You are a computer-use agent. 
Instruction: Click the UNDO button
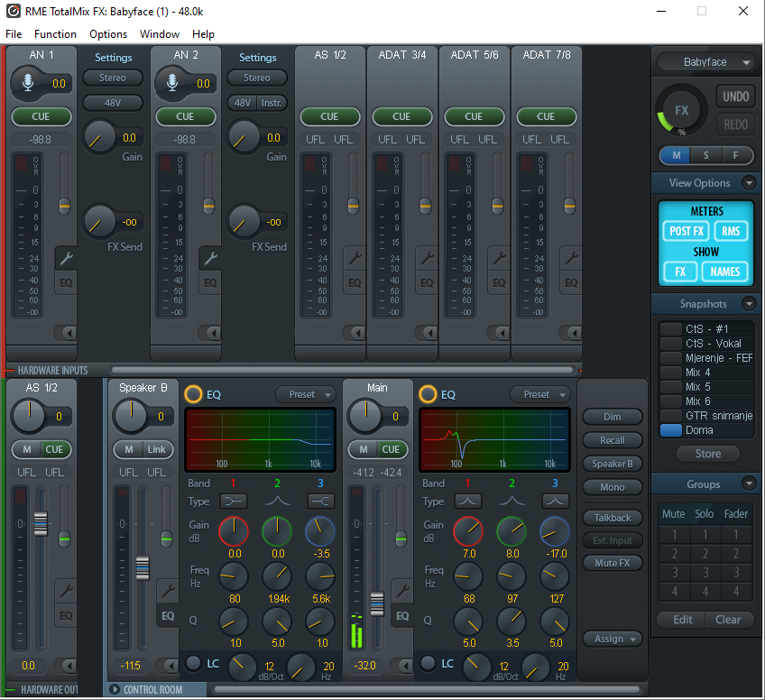[735, 97]
